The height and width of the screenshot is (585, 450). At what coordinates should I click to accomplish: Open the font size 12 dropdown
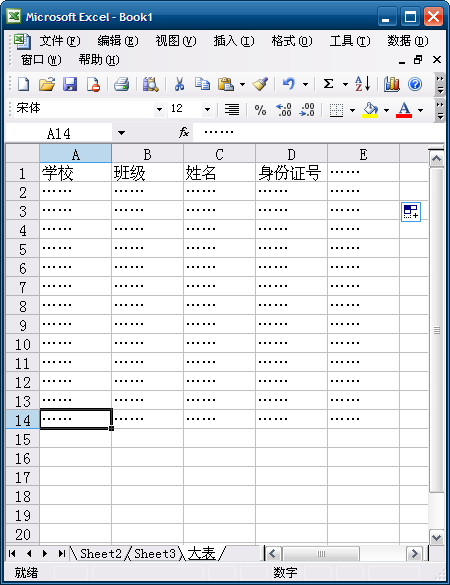click(207, 110)
